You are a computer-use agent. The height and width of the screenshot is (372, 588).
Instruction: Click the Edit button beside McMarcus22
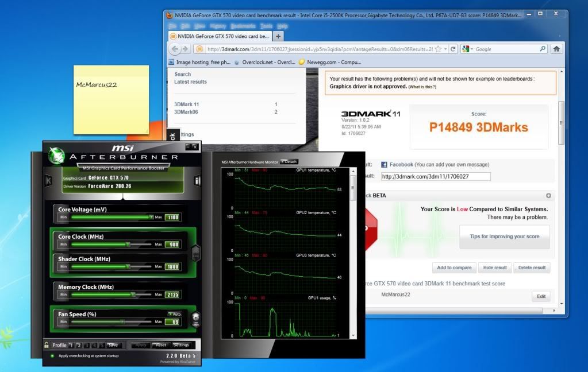pos(541,296)
